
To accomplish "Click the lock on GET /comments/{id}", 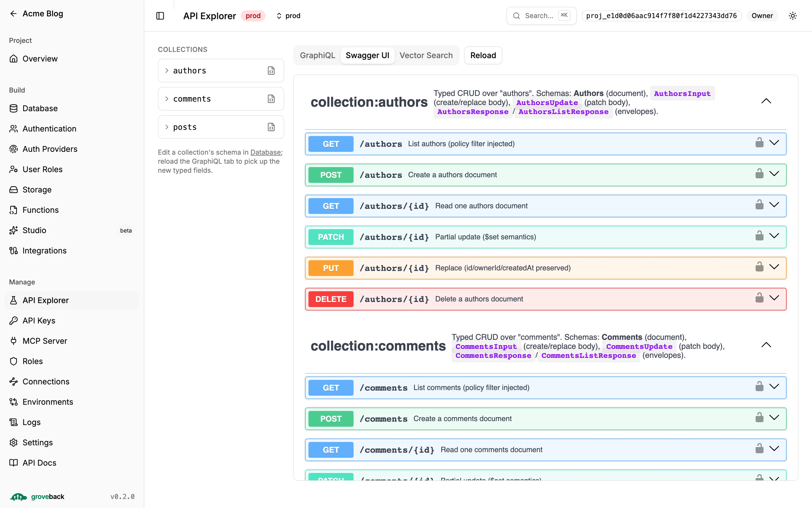I will (x=759, y=448).
